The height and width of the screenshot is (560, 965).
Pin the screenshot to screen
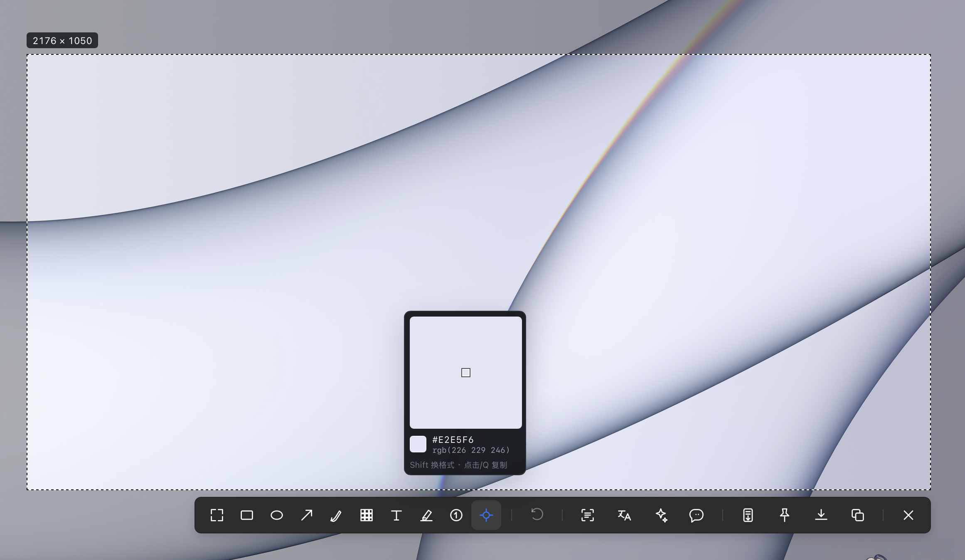(785, 515)
